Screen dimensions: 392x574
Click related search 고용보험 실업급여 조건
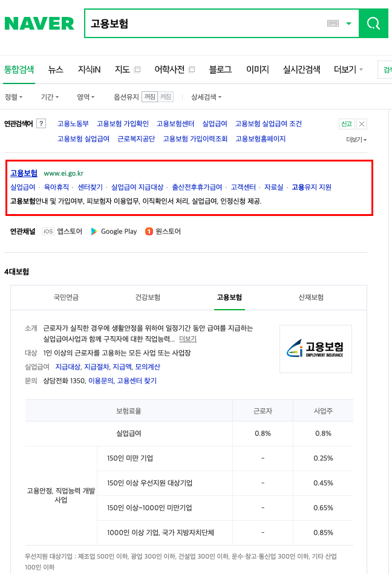tap(268, 124)
